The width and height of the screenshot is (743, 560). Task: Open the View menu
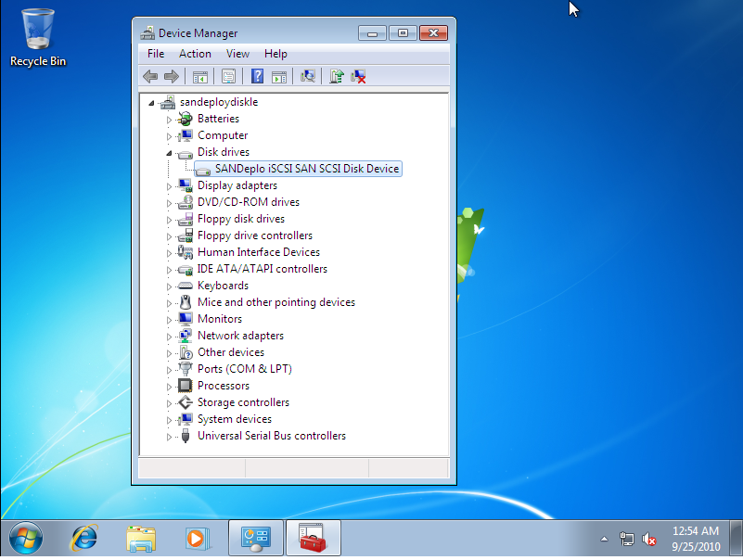click(x=237, y=54)
